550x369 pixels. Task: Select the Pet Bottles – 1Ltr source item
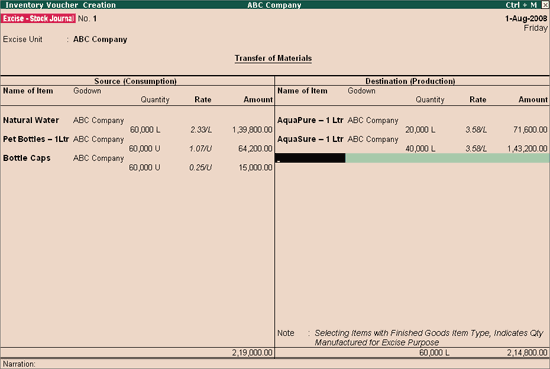point(36,139)
